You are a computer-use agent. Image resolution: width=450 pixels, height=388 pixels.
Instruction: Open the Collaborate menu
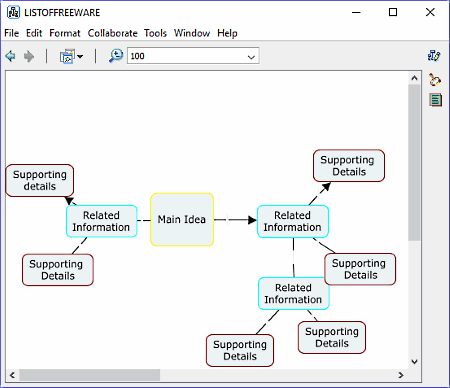(x=112, y=33)
